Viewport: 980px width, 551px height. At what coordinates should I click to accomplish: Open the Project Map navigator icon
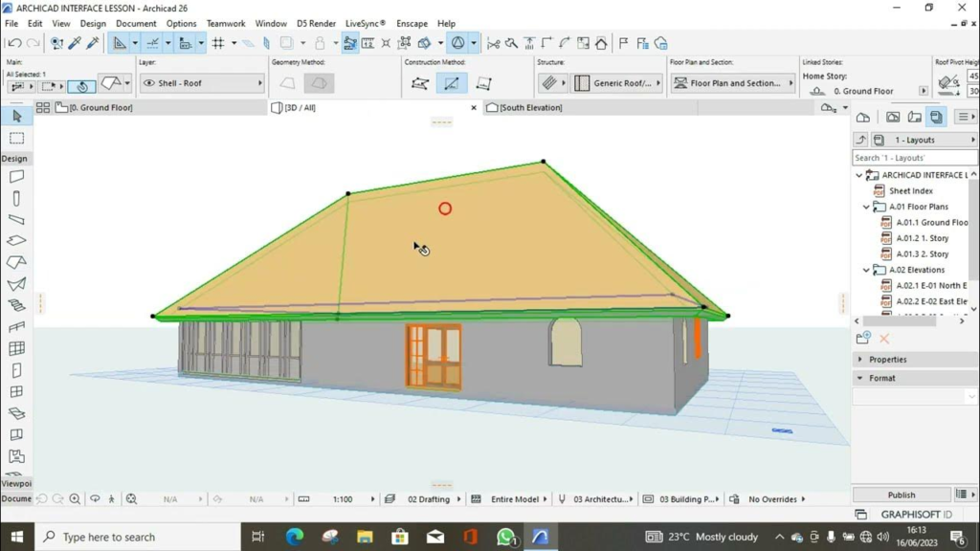point(863,118)
